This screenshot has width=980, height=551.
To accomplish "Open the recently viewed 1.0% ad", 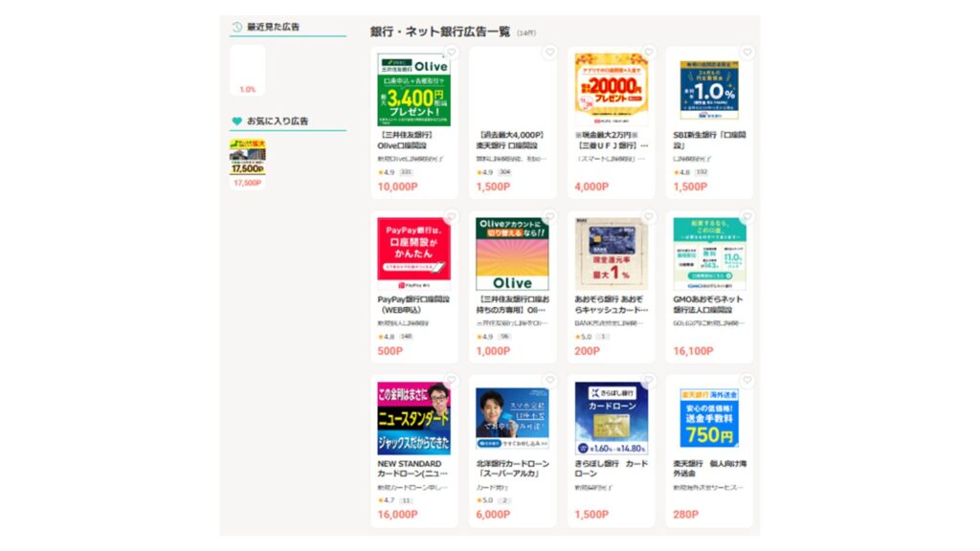I will click(248, 70).
